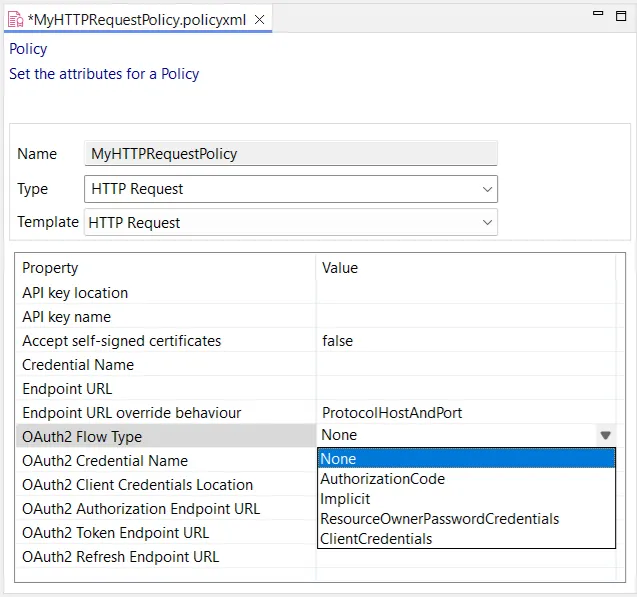The height and width of the screenshot is (597, 637).
Task: Select the API key location property row
Action: click(x=166, y=292)
